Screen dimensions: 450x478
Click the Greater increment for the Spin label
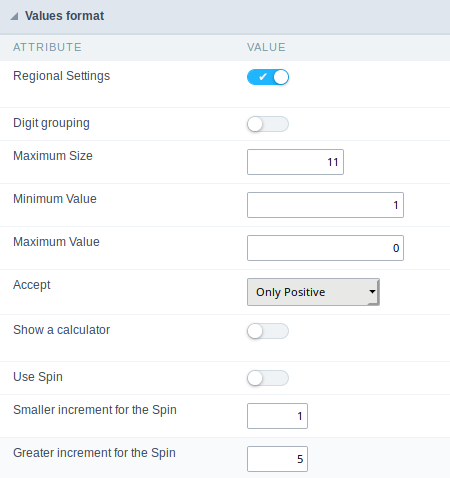pos(94,453)
